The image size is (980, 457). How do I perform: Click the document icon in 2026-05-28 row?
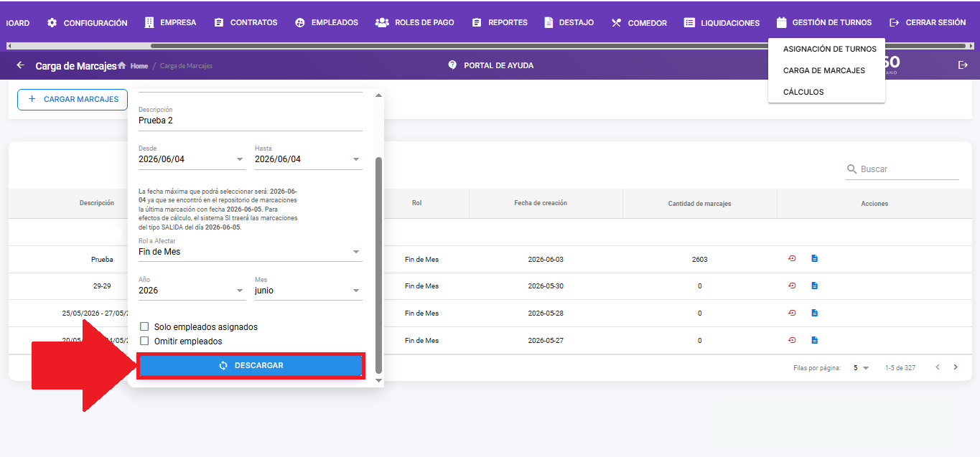(814, 313)
